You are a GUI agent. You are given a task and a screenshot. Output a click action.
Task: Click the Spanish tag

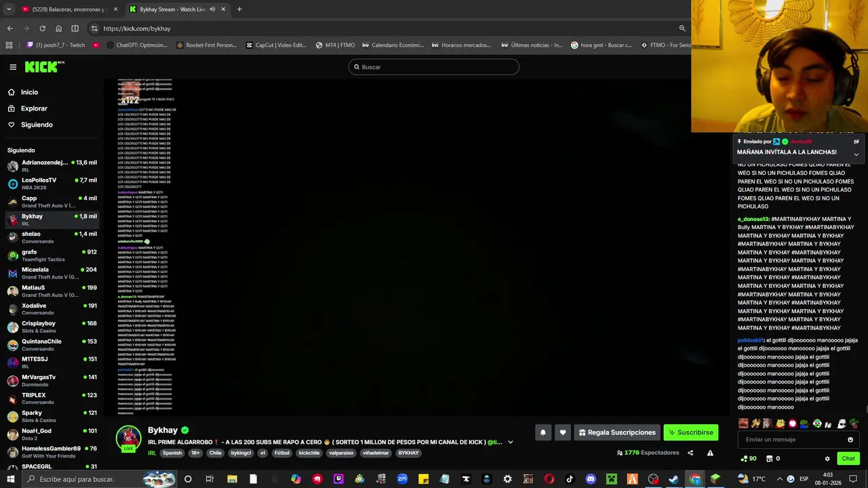click(172, 453)
